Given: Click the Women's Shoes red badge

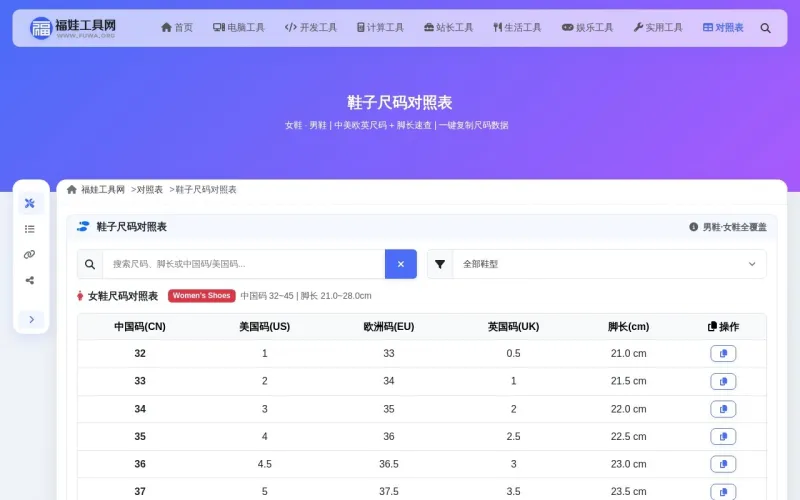Looking at the screenshot, I should 202,295.
